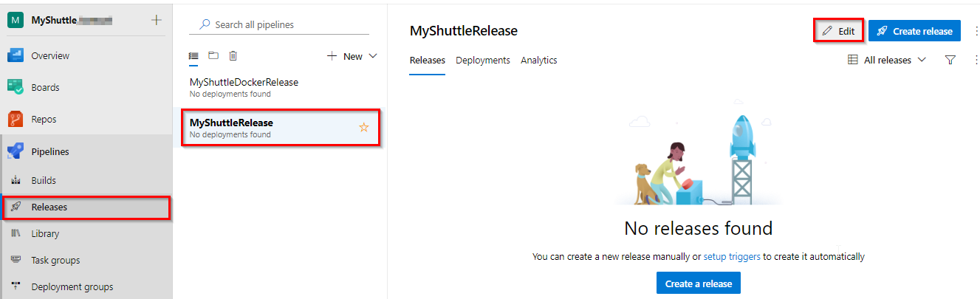The width and height of the screenshot is (980, 299).
Task: Click the Deployment groups icon
Action: coord(16,286)
